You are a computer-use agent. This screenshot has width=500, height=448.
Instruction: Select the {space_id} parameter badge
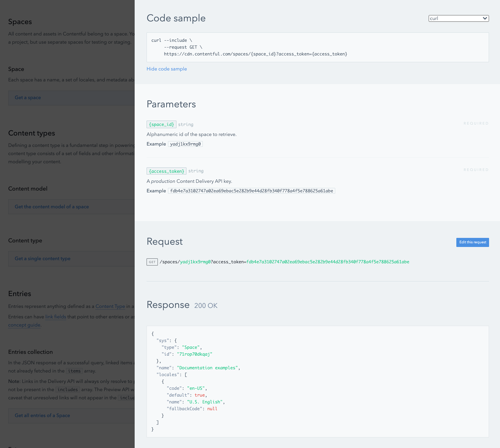[161, 124]
